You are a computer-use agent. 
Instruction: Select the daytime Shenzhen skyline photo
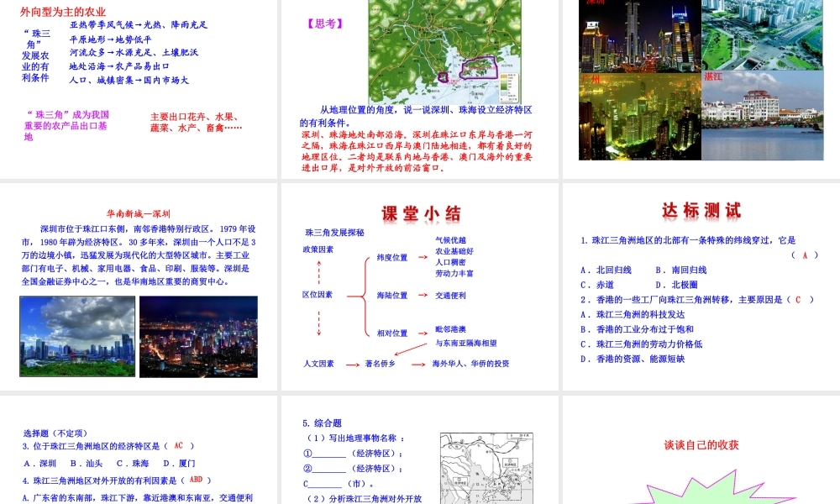(77, 336)
